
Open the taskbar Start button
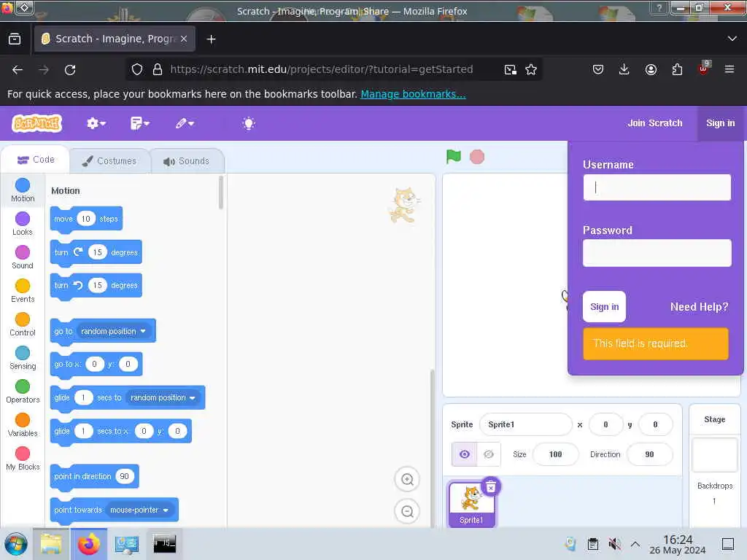pos(16,544)
